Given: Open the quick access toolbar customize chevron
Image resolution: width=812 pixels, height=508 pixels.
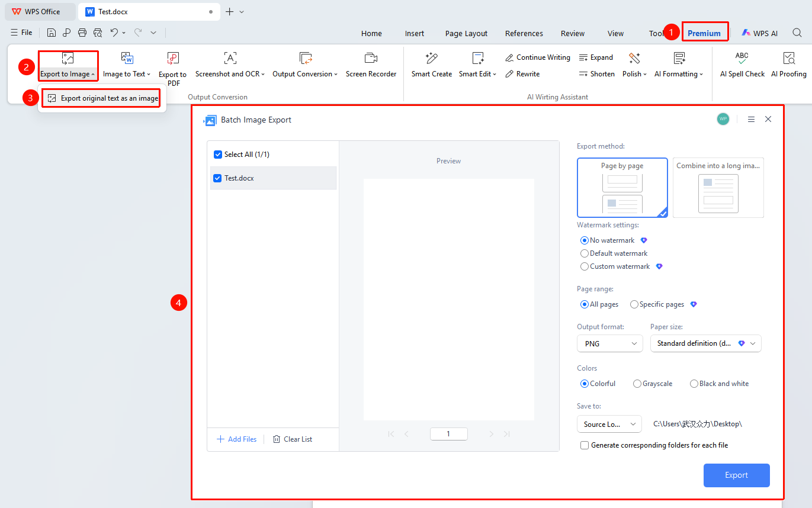Looking at the screenshot, I should (153, 33).
